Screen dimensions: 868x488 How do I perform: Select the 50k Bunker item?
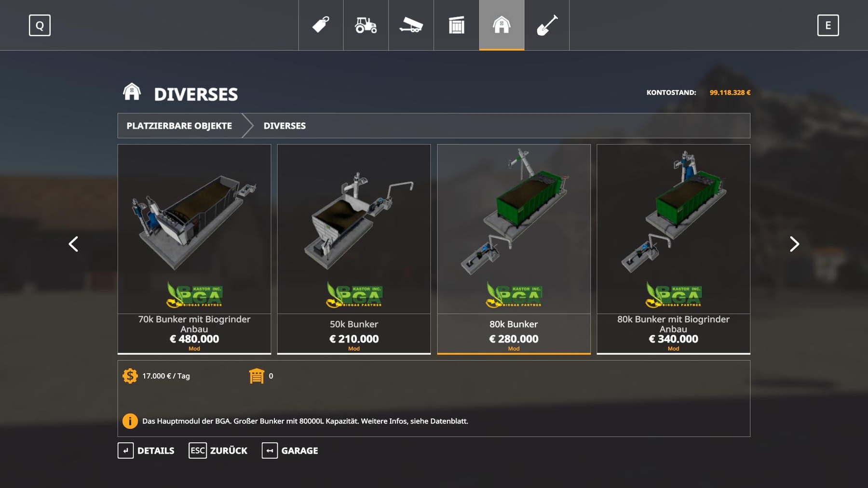tap(354, 249)
